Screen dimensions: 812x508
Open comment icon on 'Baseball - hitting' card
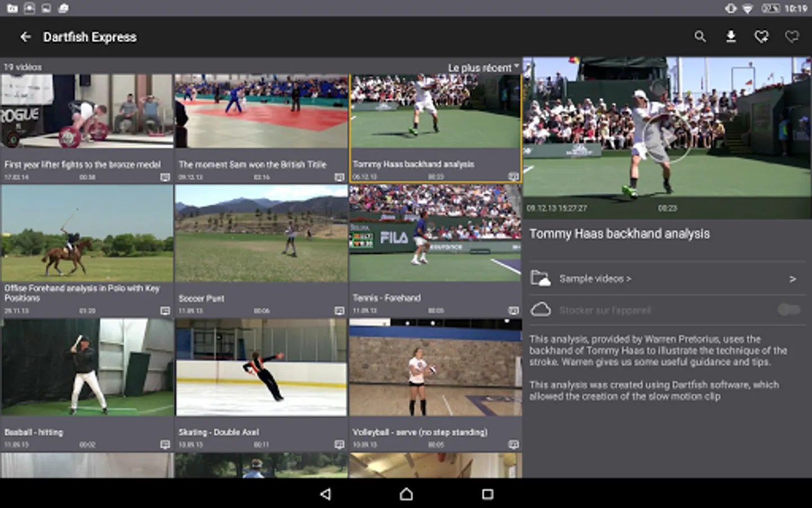[165, 445]
